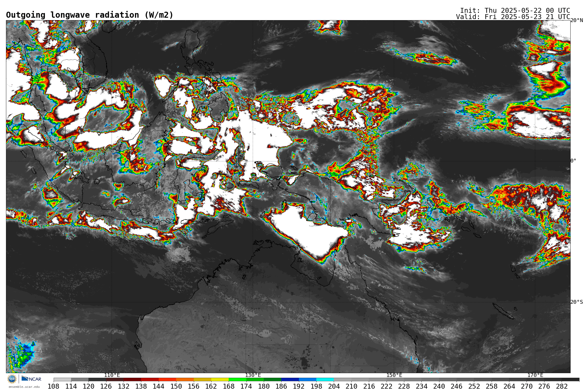Pick the dark green 180-186 colorbar swatch

point(272,379)
